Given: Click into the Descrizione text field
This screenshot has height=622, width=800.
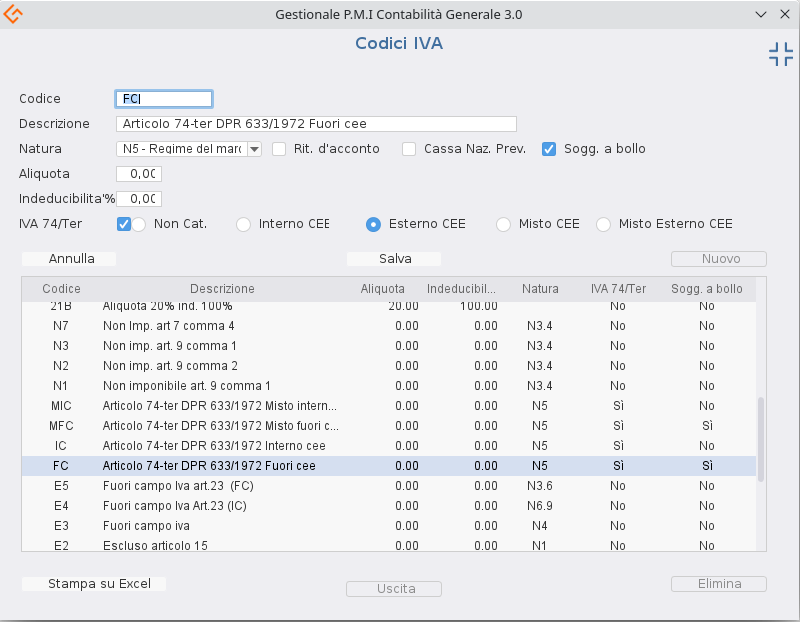Looking at the screenshot, I should pyautogui.click(x=316, y=124).
